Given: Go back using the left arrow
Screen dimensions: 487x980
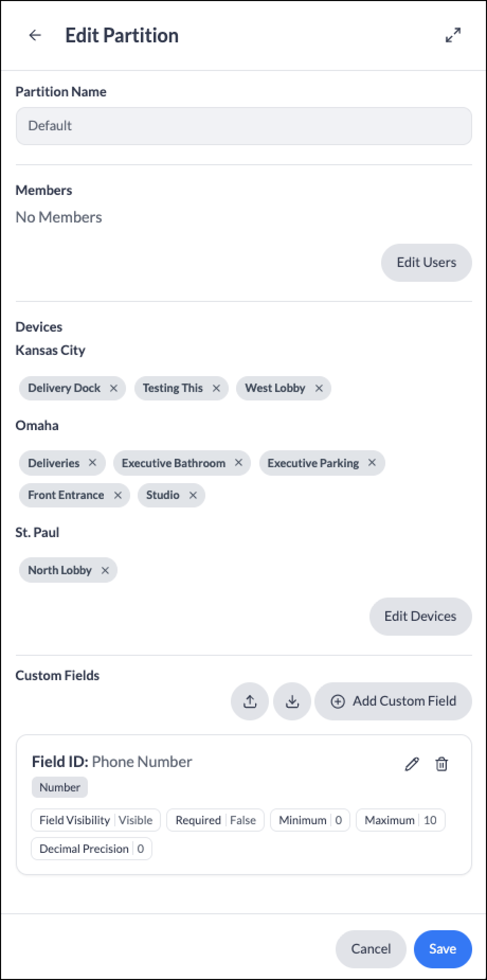Looking at the screenshot, I should pos(35,35).
